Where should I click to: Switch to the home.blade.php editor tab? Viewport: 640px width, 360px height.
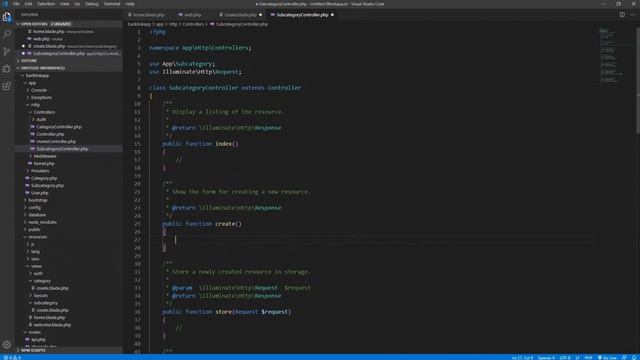(147, 15)
